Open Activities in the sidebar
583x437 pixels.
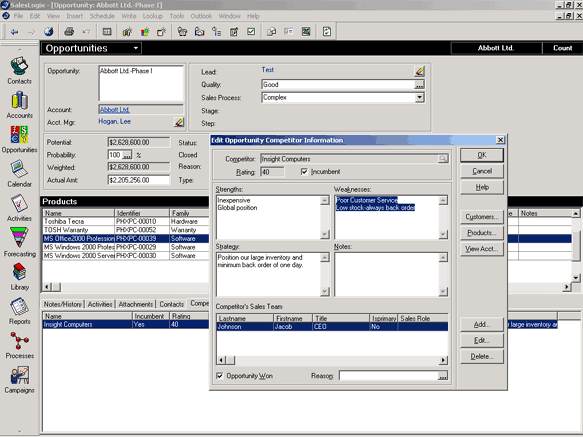coord(19,208)
